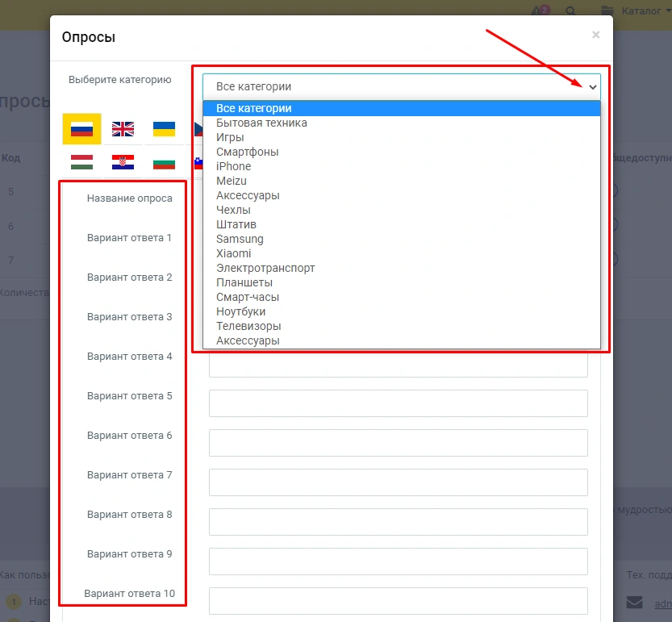672x622 pixels.
Task: Pick iPhone from the category options
Action: pos(233,166)
